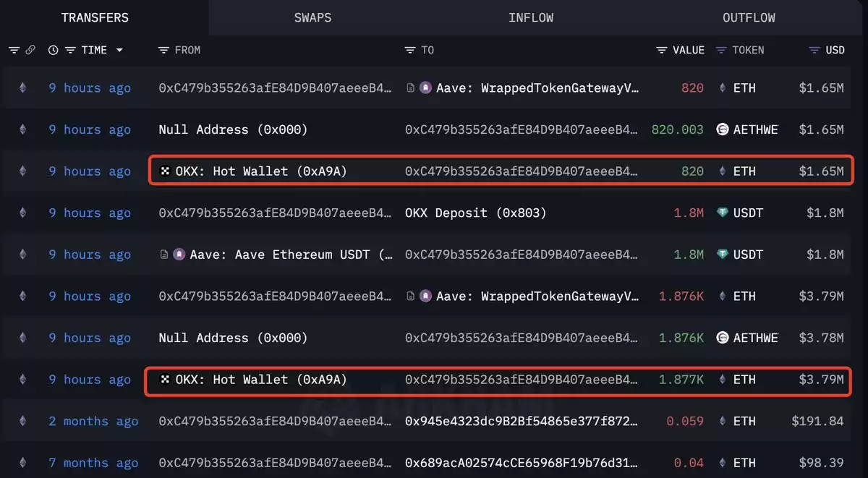This screenshot has height=478, width=868.
Task: Switch to the SWAPS tab
Action: coord(312,17)
